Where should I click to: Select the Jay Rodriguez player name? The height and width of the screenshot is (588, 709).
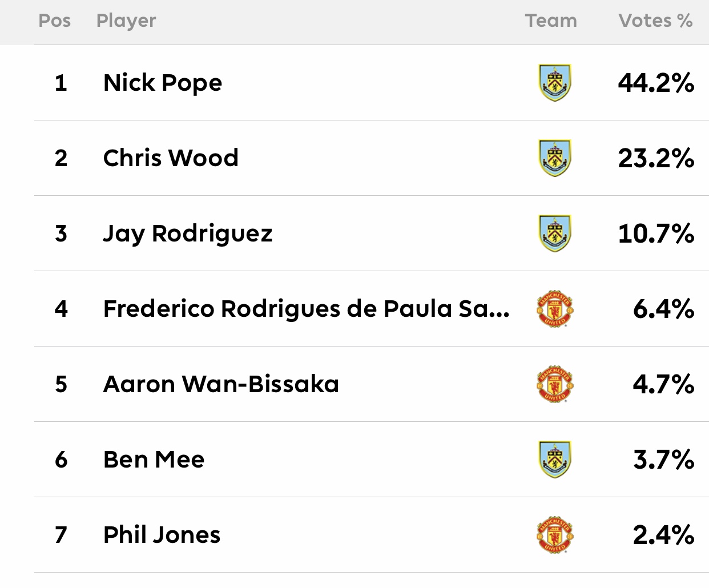pos(188,233)
